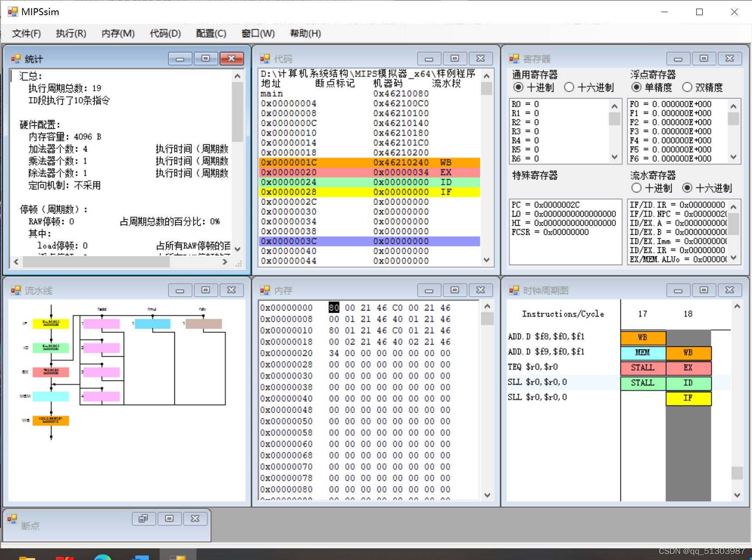Viewport: 752px width, 560px height.
Task: Maximize the 流水线 window
Action: click(x=206, y=290)
